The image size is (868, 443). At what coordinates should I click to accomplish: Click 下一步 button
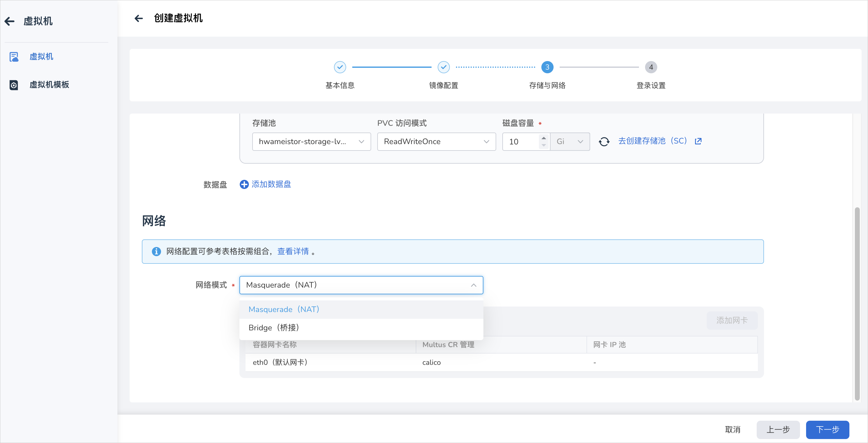[827, 430]
